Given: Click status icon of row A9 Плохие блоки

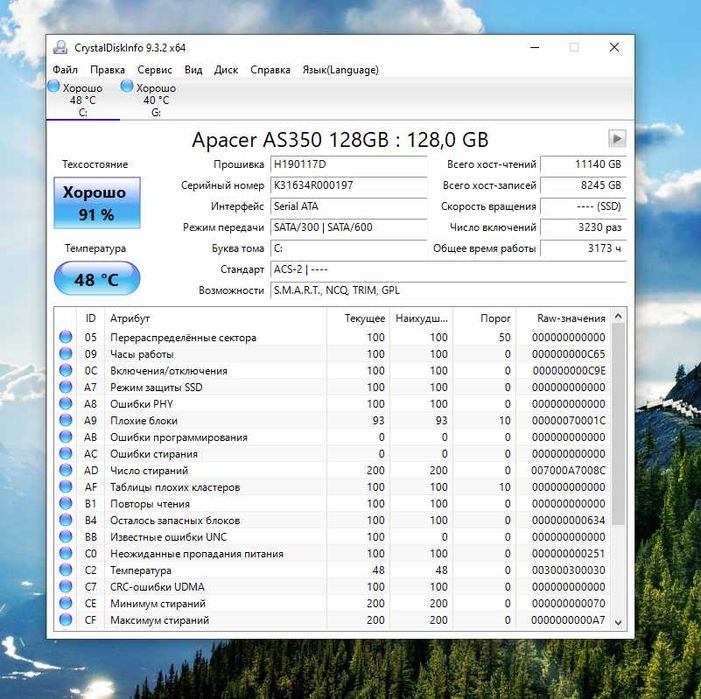Looking at the screenshot, I should [65, 420].
